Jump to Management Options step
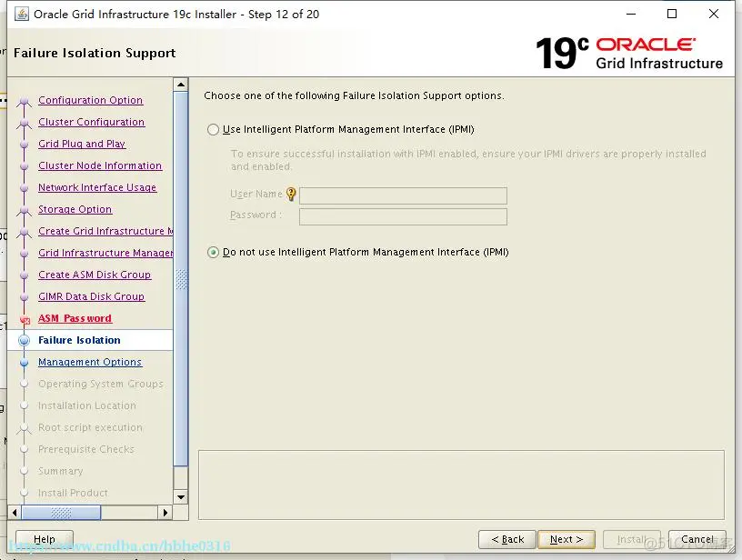 click(90, 362)
